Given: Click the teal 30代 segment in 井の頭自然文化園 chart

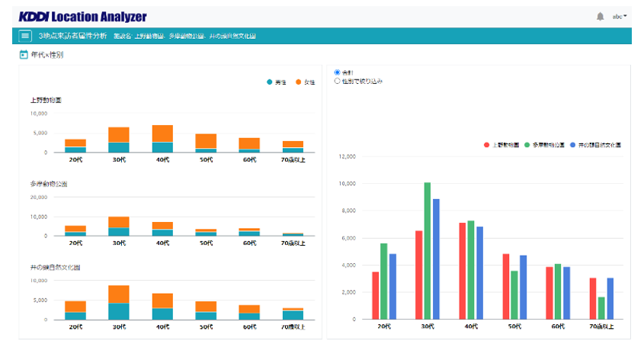Looking at the screenshot, I should click(x=118, y=311).
